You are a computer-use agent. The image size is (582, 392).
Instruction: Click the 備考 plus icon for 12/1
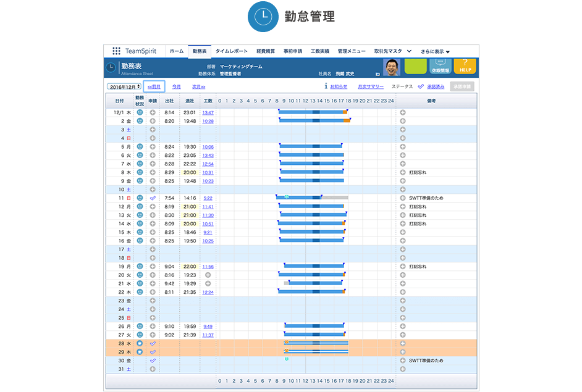pyautogui.click(x=403, y=112)
